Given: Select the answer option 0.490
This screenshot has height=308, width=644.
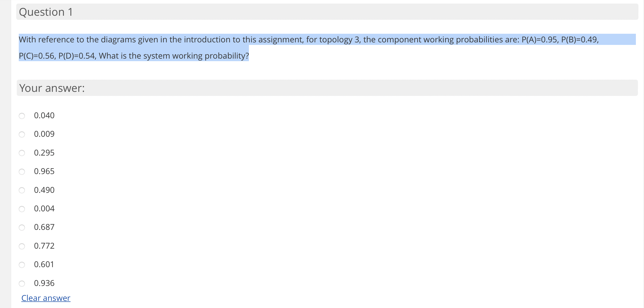Looking at the screenshot, I should pyautogui.click(x=22, y=190).
